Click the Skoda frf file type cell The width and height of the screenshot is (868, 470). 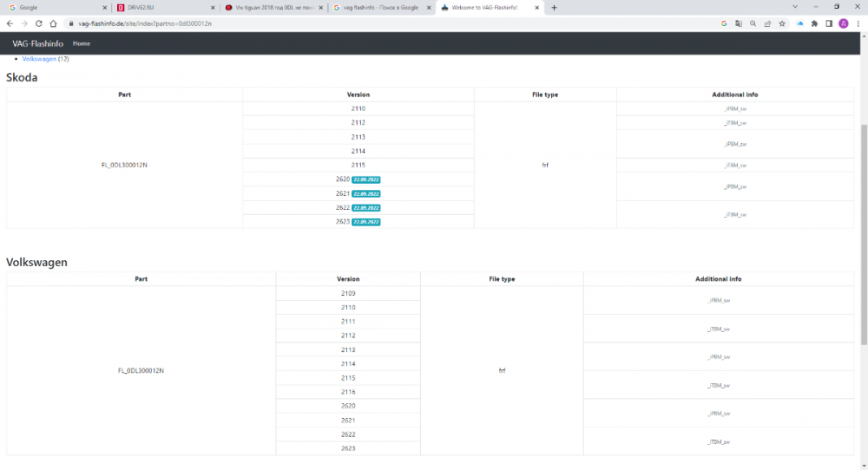tap(545, 165)
